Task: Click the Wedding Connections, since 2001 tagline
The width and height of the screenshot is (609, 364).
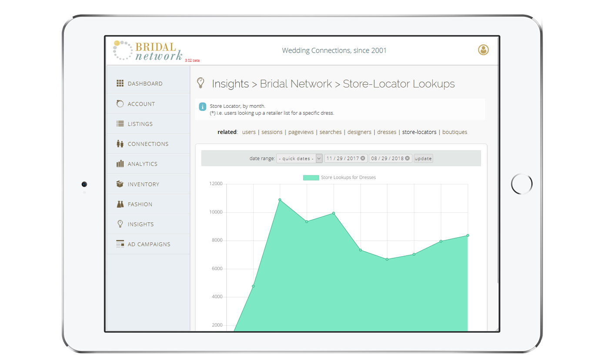Action: coord(334,50)
